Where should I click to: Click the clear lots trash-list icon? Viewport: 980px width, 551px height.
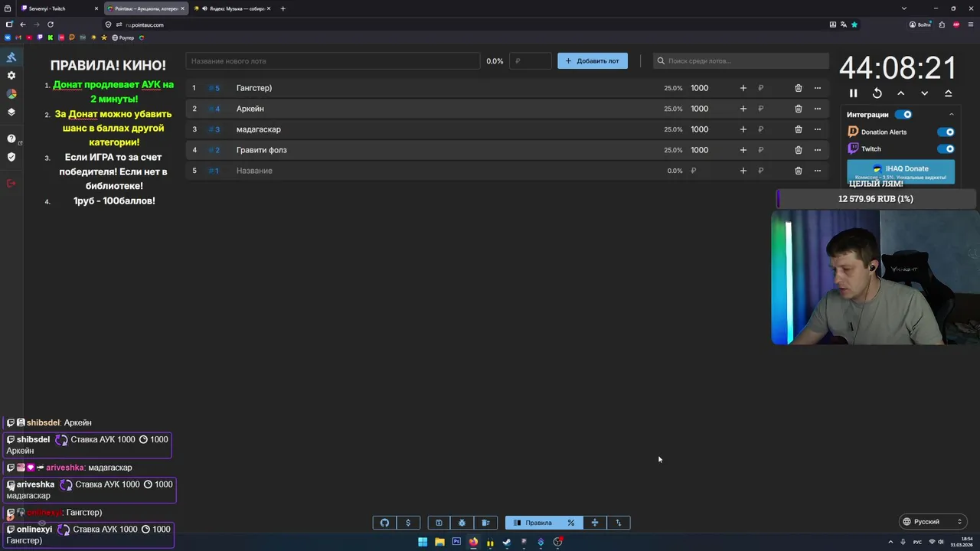[x=485, y=523]
